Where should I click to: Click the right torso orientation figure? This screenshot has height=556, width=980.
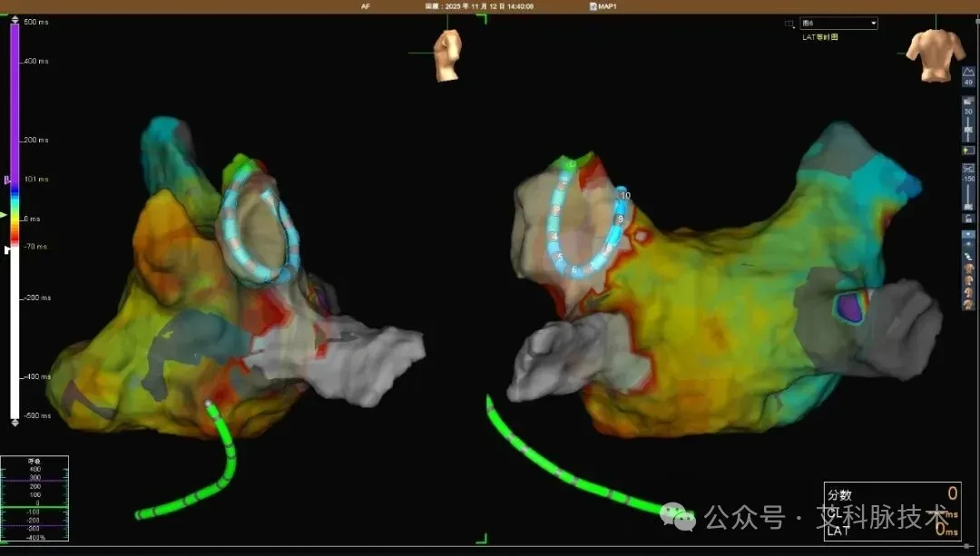[x=936, y=55]
